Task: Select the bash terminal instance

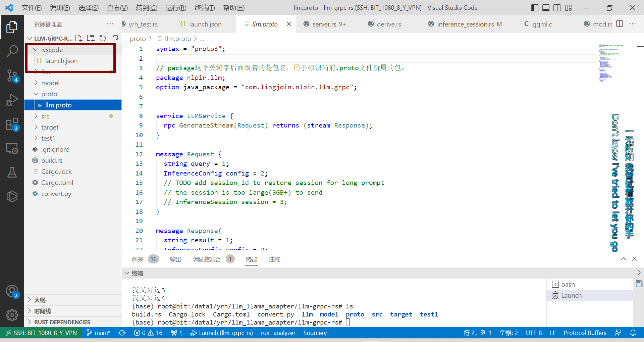Action: [590, 284]
